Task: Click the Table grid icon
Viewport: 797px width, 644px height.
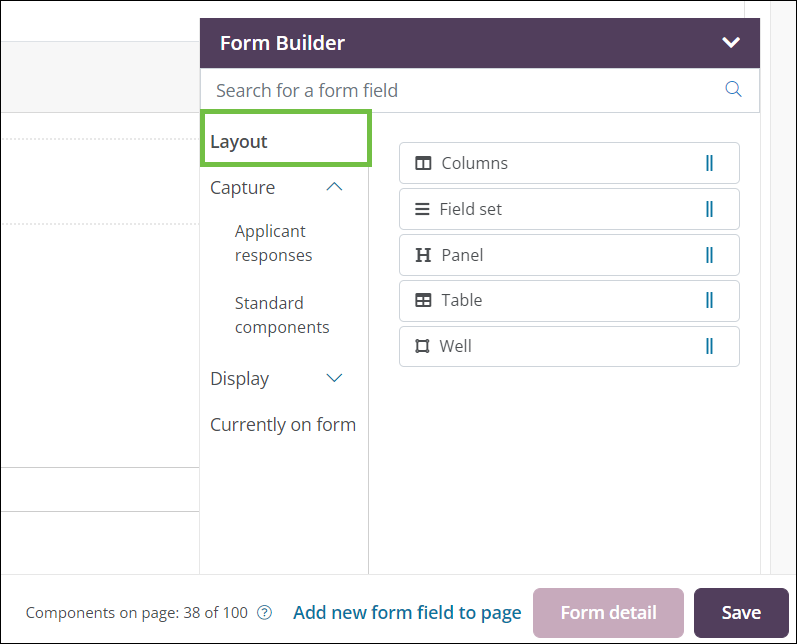Action: (424, 300)
